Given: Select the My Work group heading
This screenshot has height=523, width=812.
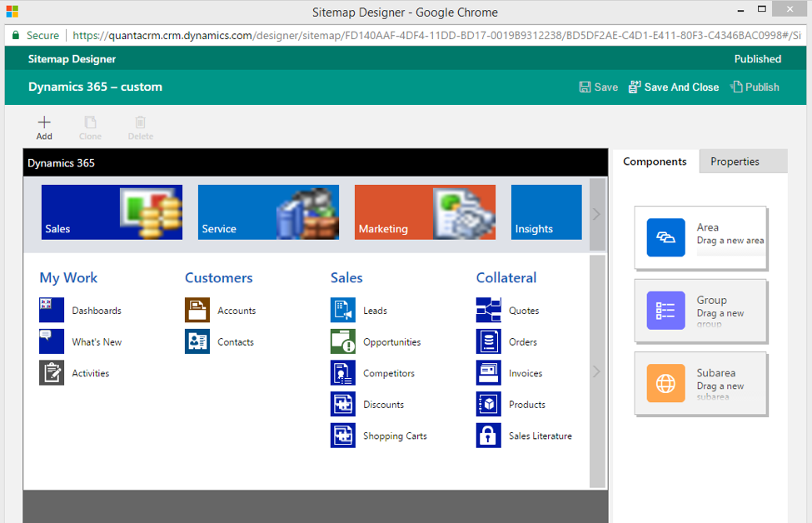Looking at the screenshot, I should tap(68, 277).
